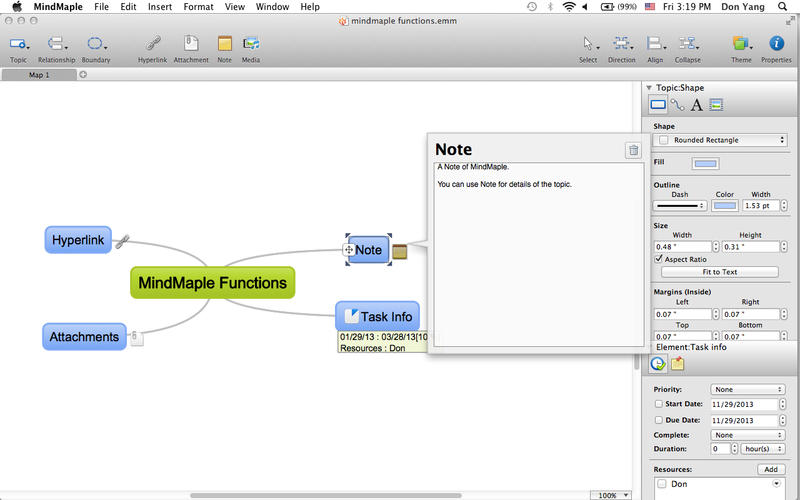Delete the note using the trash icon
The height and width of the screenshot is (500, 800).
pyautogui.click(x=632, y=150)
